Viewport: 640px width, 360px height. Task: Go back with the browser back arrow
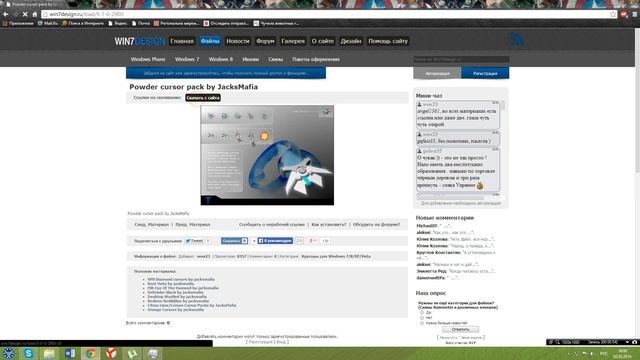6,14
